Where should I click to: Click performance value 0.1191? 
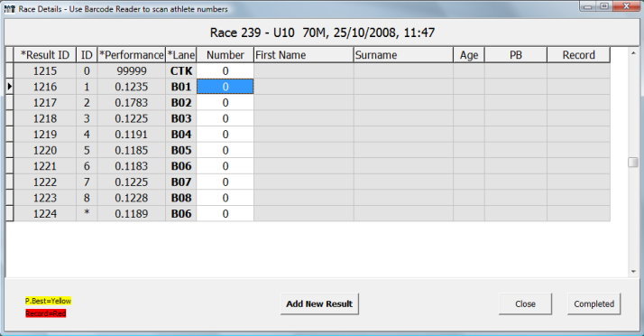pyautogui.click(x=132, y=135)
